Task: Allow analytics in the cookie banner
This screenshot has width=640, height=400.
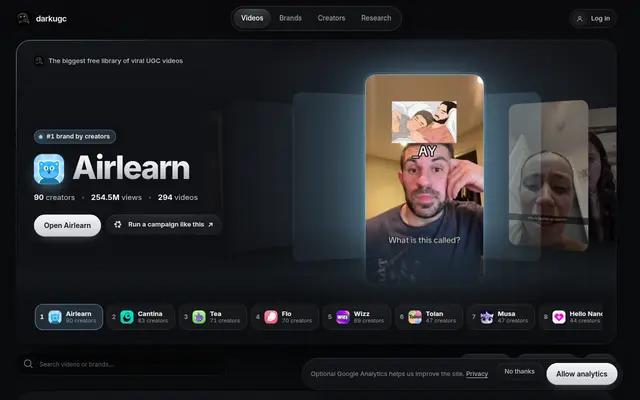Action: coord(582,374)
